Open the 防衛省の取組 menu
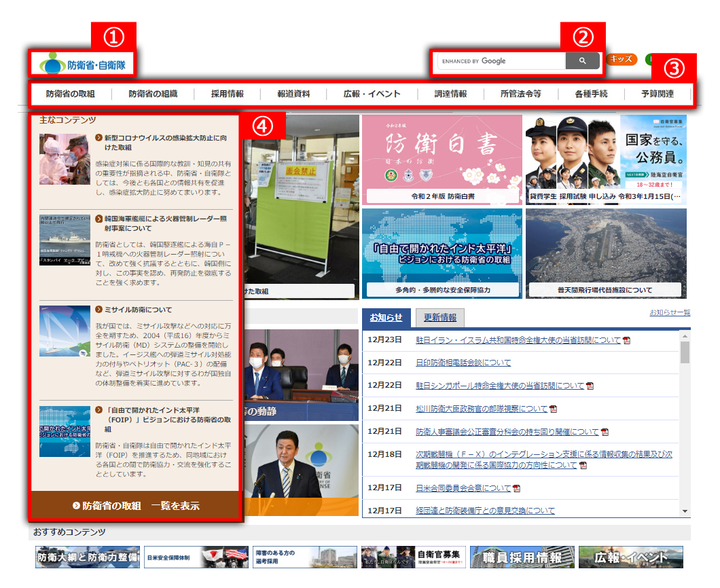 [70, 94]
